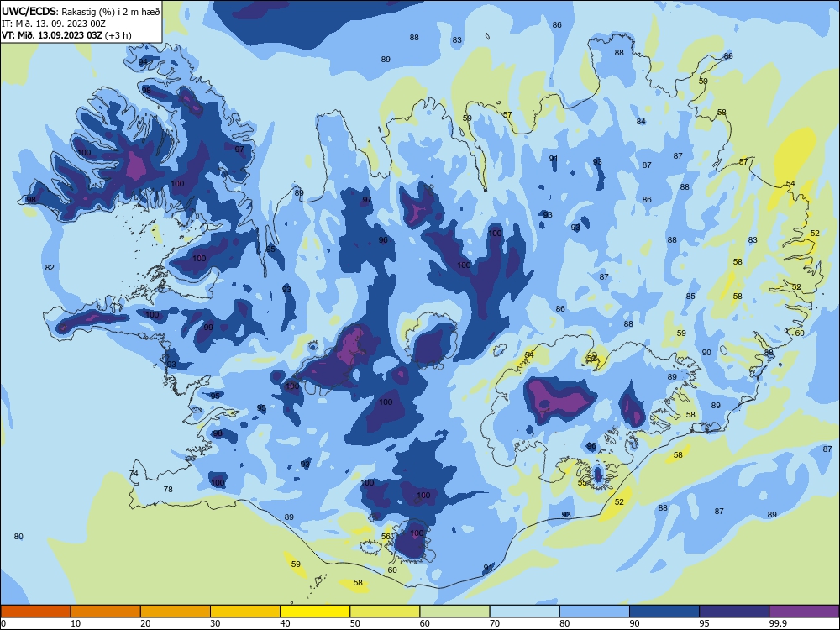Select the legend tick label '10'

76,623
